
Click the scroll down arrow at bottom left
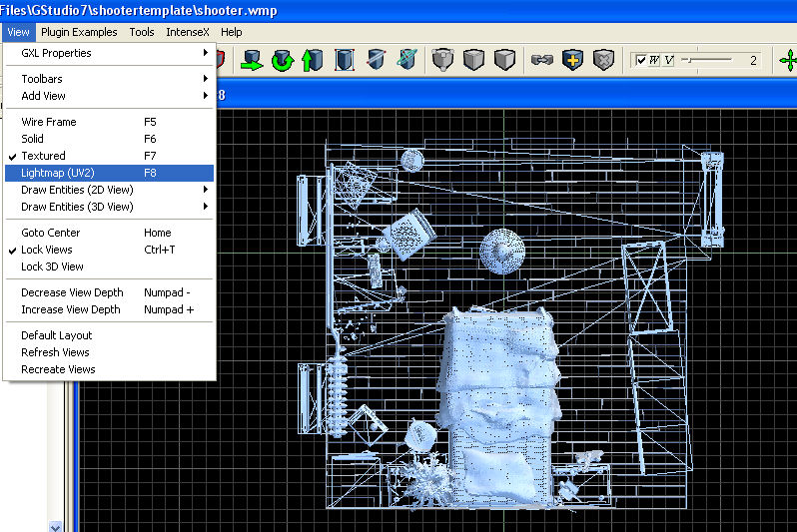point(56,526)
